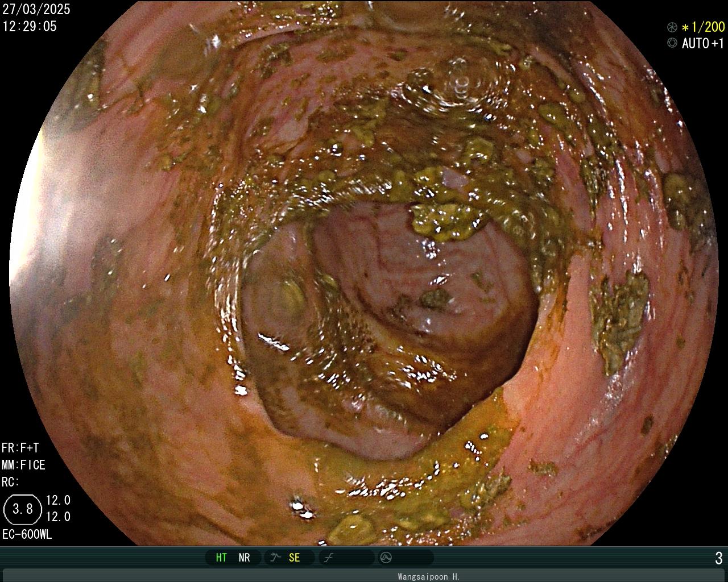Image resolution: width=728 pixels, height=582 pixels.
Task: Click the tone curve icon
Action: [328, 558]
